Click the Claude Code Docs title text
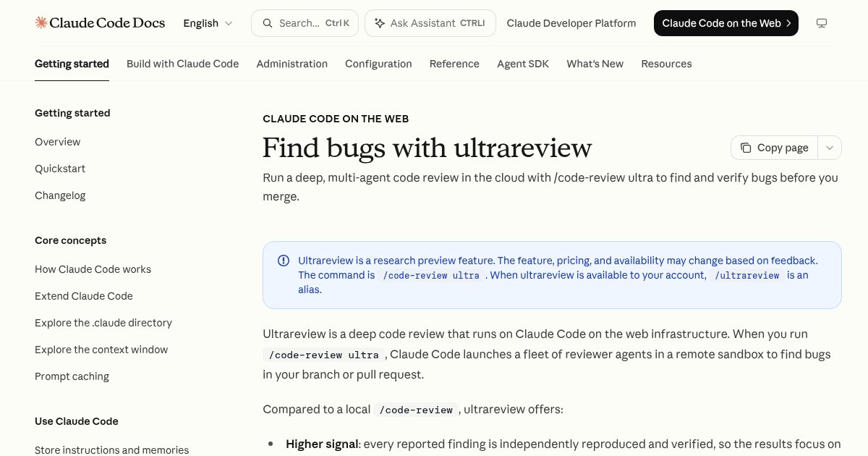 [x=109, y=23]
